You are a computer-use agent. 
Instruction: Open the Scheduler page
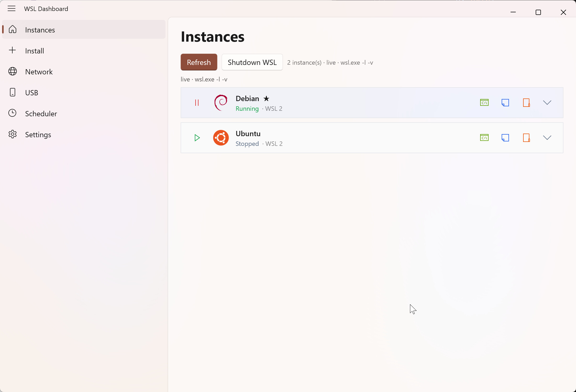[x=84, y=113]
